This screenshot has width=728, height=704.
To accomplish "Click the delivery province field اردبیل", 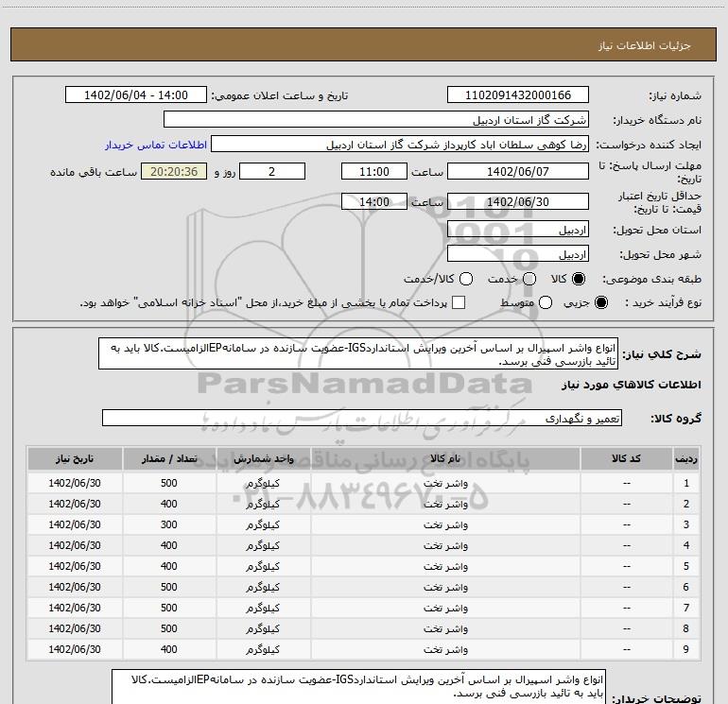I will 518,230.
